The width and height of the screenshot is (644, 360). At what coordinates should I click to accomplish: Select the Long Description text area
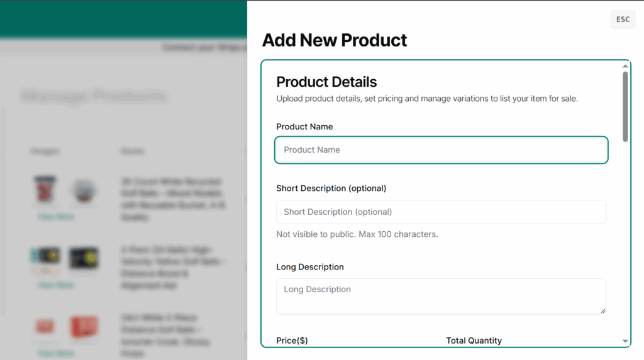tap(441, 296)
